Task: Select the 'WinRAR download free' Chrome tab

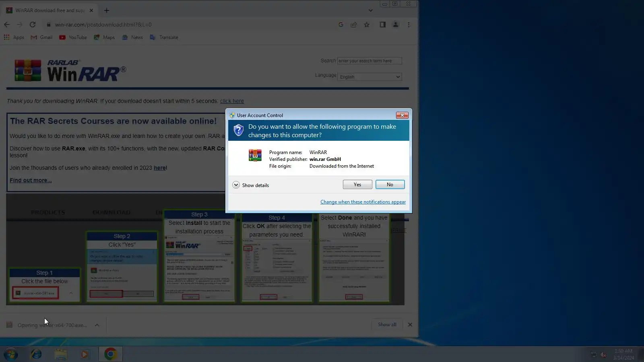Action: click(x=50, y=10)
